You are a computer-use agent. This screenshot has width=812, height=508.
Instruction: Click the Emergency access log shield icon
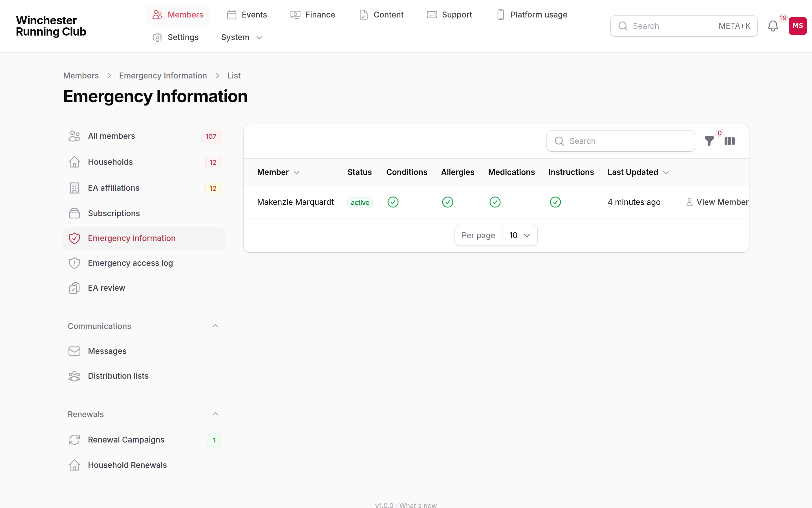[x=74, y=263]
